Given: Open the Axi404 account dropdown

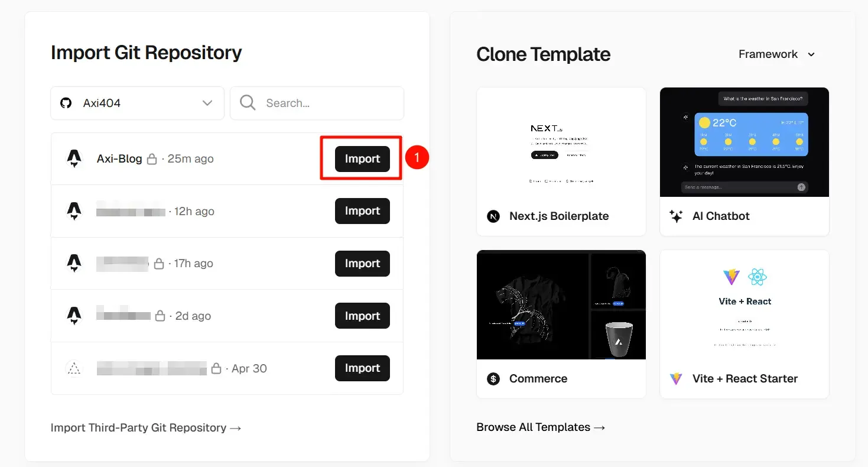Looking at the screenshot, I should [x=137, y=103].
